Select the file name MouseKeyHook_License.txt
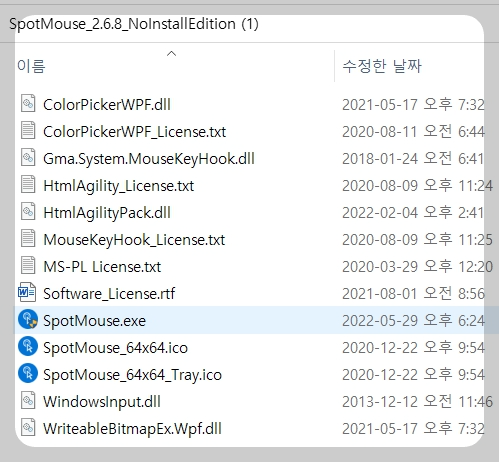 pyautogui.click(x=134, y=240)
